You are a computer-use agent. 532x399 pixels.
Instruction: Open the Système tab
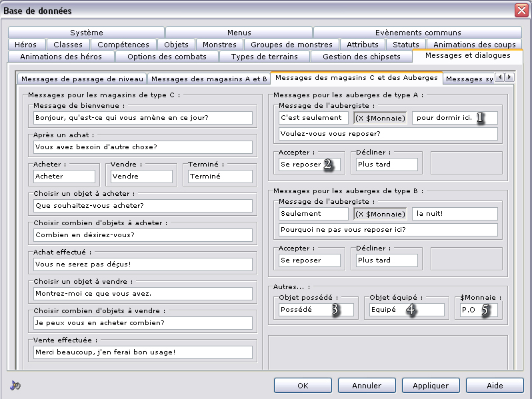(x=86, y=32)
